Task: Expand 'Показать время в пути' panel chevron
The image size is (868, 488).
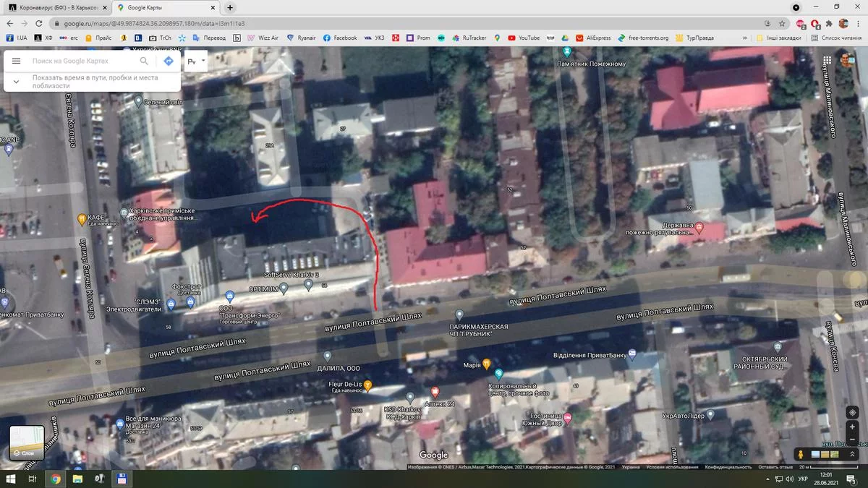Action: (x=16, y=81)
